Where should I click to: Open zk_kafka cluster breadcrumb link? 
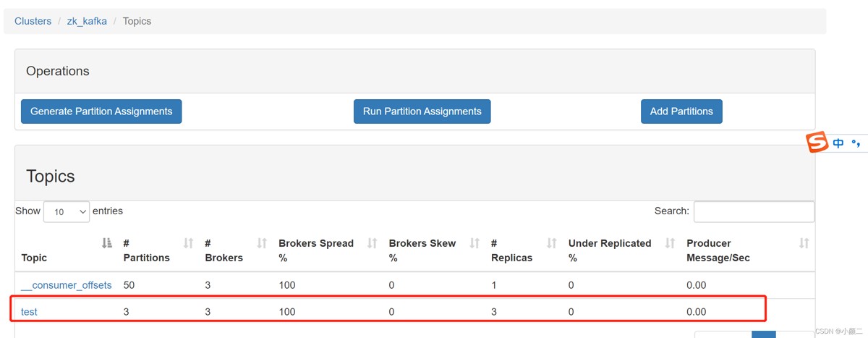pyautogui.click(x=87, y=21)
